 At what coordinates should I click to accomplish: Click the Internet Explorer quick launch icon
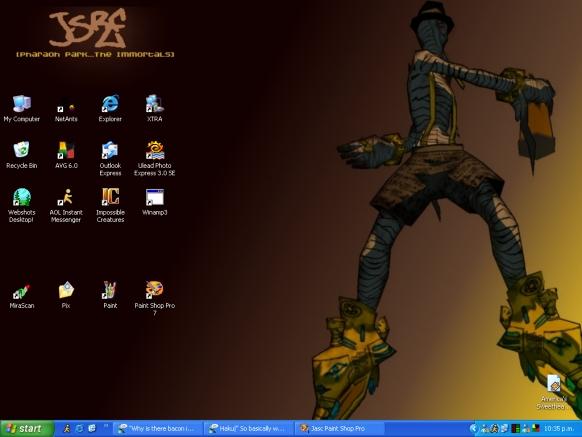[79, 428]
